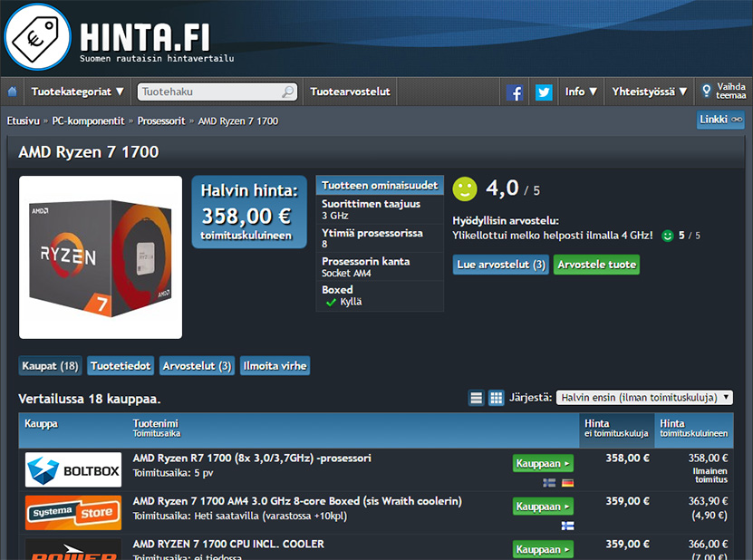
Task: Open the Systema AMD Ryzen 7 1700 AM4 Boxed link
Action: tap(297, 501)
